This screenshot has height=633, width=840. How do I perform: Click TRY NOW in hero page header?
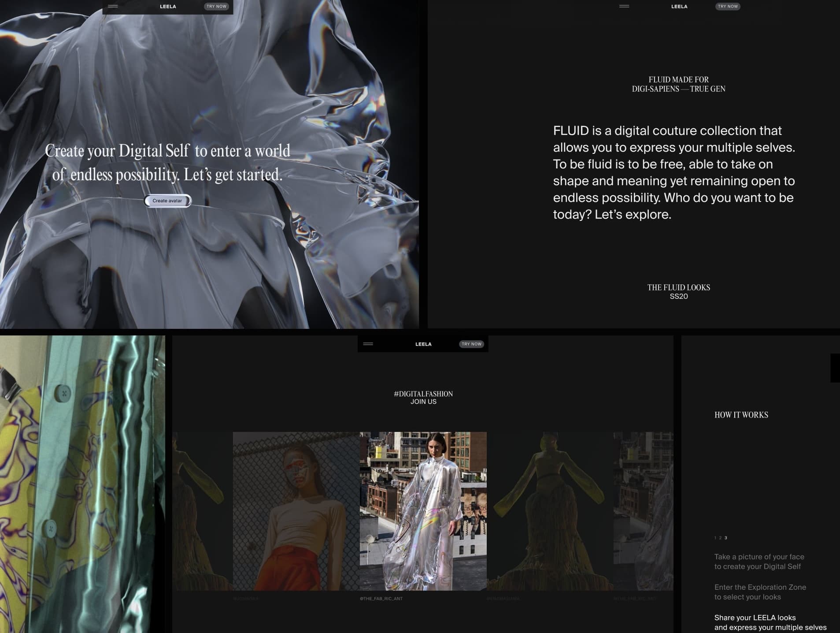(216, 6)
